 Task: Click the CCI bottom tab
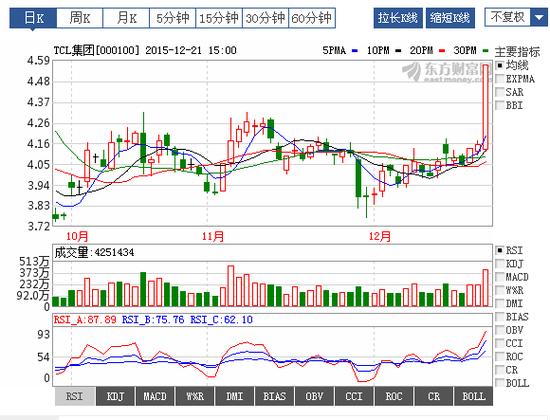[x=354, y=396]
